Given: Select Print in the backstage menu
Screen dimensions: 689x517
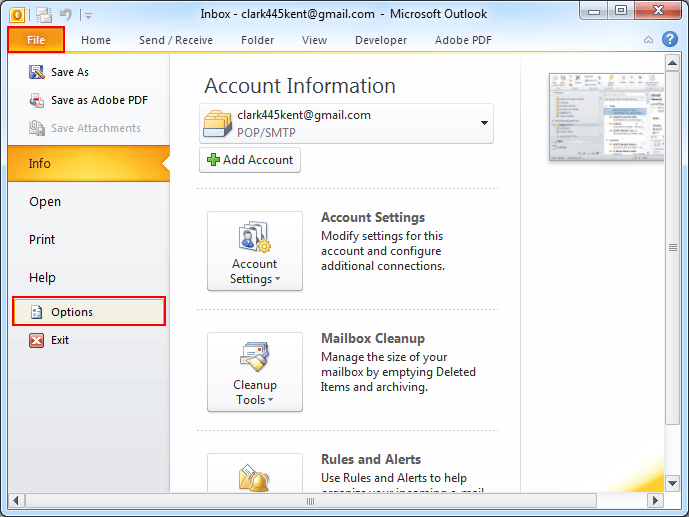Looking at the screenshot, I should click(x=42, y=239).
